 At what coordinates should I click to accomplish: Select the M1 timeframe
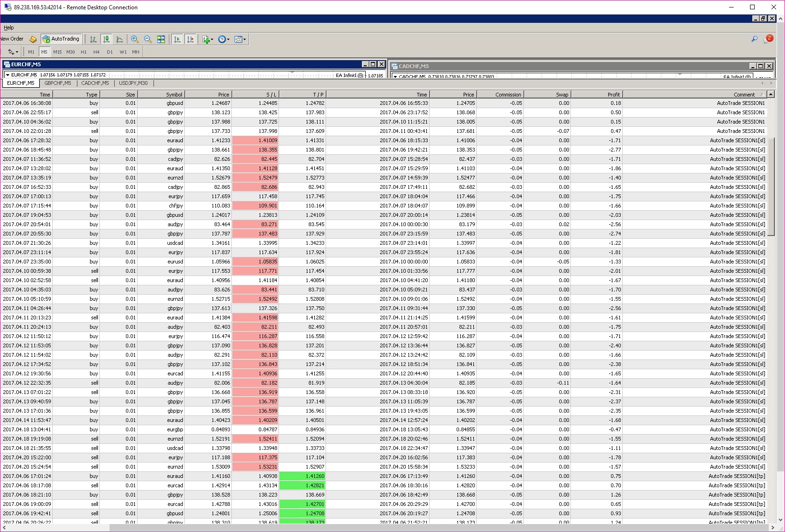coord(31,52)
